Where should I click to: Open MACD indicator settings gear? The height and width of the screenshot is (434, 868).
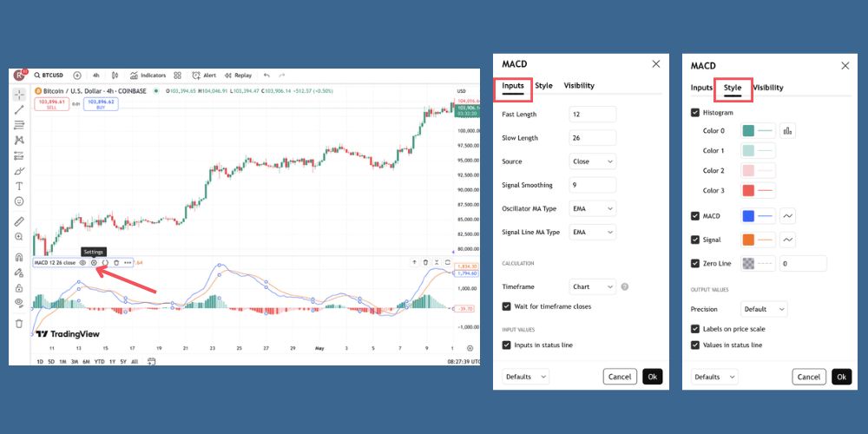(x=94, y=262)
